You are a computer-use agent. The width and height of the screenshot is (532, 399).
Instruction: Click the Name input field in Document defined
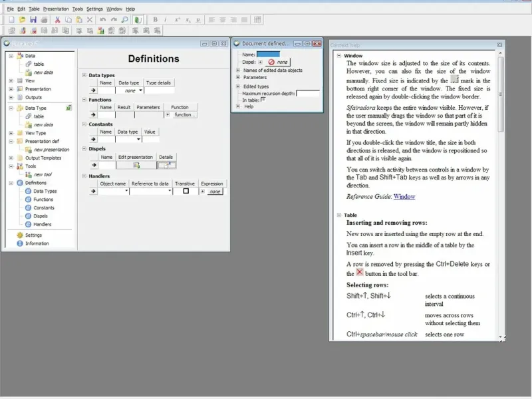click(x=268, y=55)
